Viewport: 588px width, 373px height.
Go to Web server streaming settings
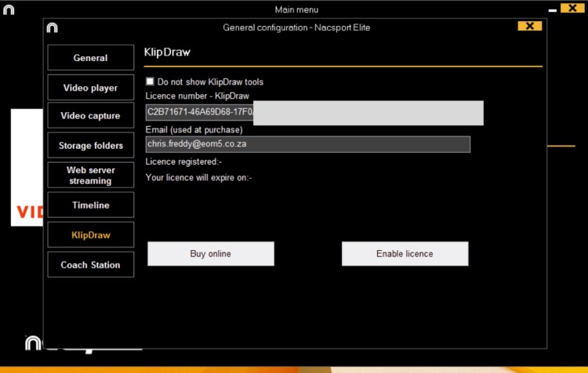90,176
